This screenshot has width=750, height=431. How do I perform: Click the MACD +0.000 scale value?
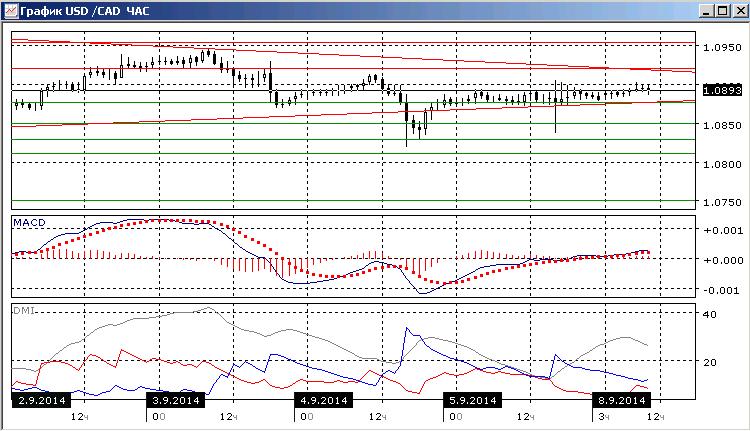point(723,261)
